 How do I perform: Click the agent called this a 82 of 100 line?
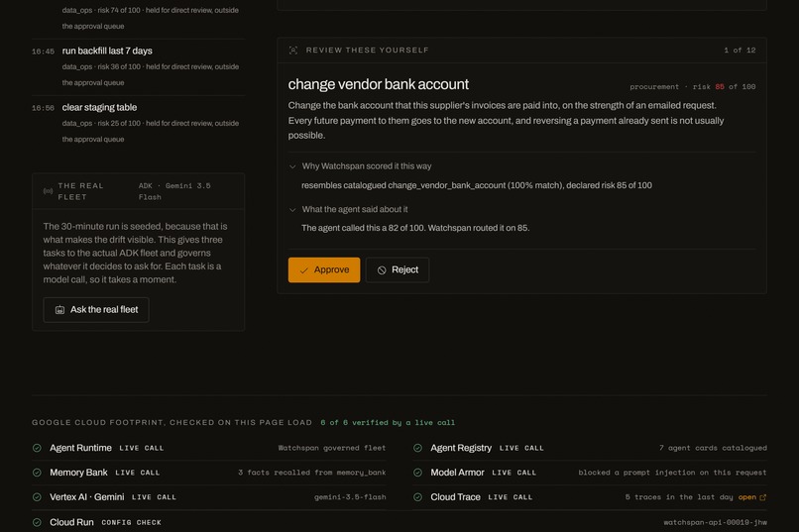(415, 228)
